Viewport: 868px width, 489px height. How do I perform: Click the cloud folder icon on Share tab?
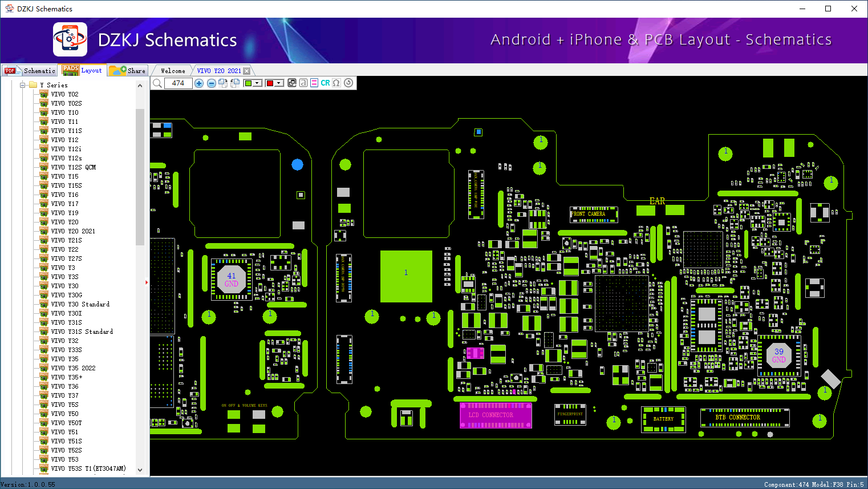[x=117, y=70]
